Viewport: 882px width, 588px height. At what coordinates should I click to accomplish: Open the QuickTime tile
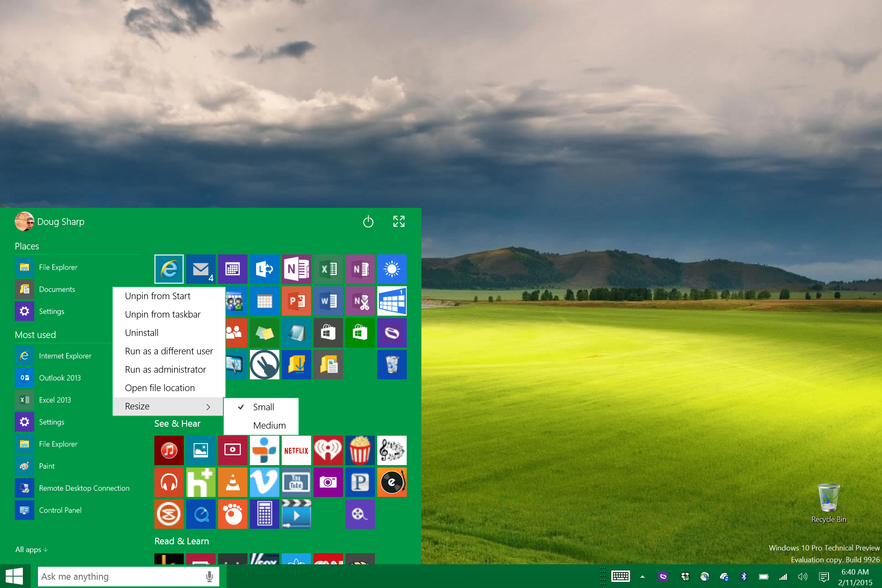pyautogui.click(x=201, y=514)
